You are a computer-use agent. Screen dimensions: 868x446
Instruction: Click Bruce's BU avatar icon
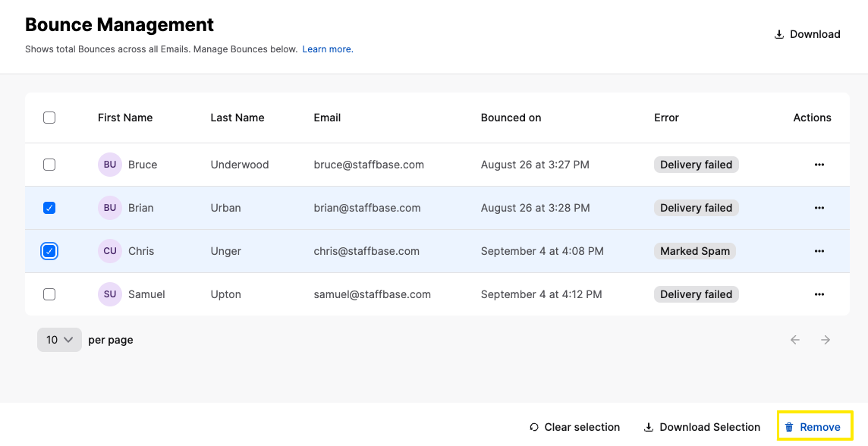tap(110, 165)
